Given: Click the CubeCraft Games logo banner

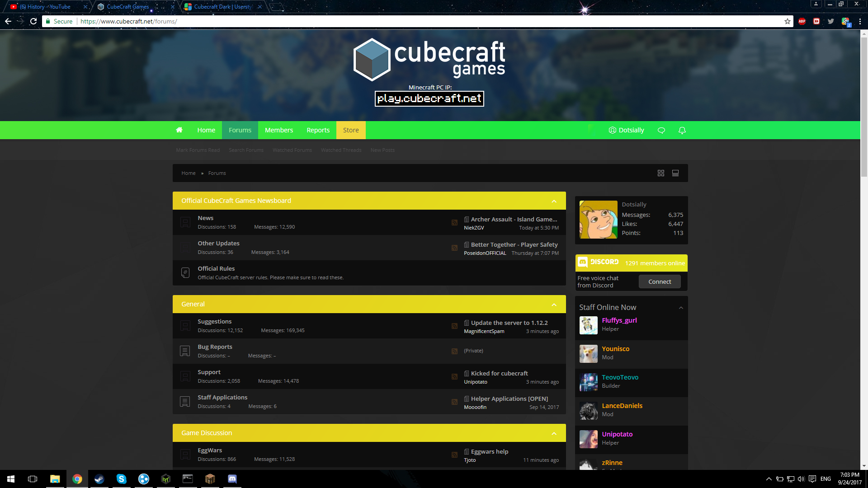Looking at the screenshot, I should pyautogui.click(x=429, y=60).
